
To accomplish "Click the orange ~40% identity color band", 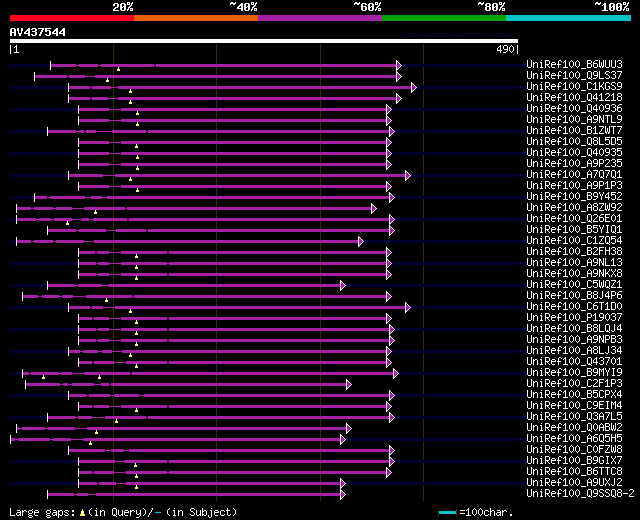I will (196, 18).
